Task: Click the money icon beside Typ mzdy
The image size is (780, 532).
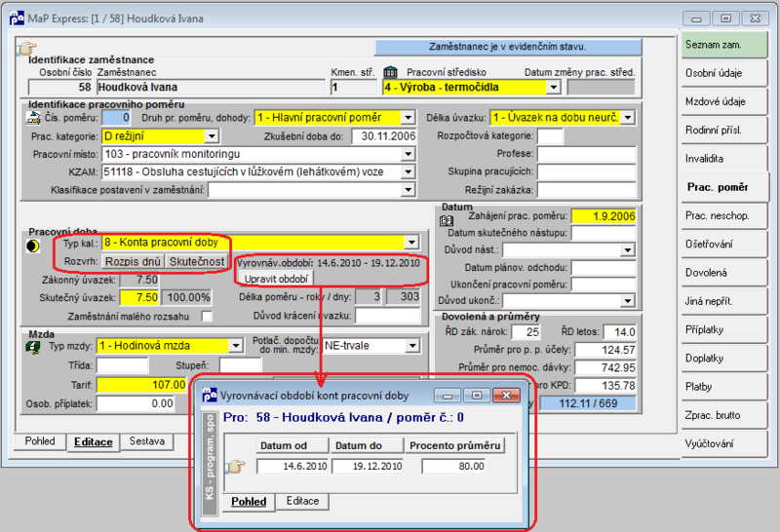Action: (x=33, y=347)
